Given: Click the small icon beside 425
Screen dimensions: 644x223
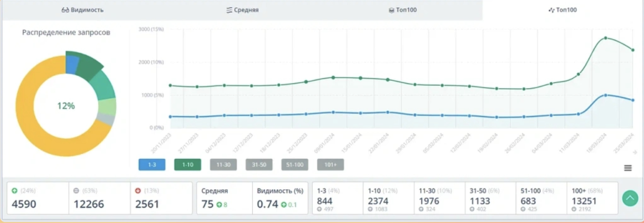Looking at the screenshot, I should coord(523,210).
